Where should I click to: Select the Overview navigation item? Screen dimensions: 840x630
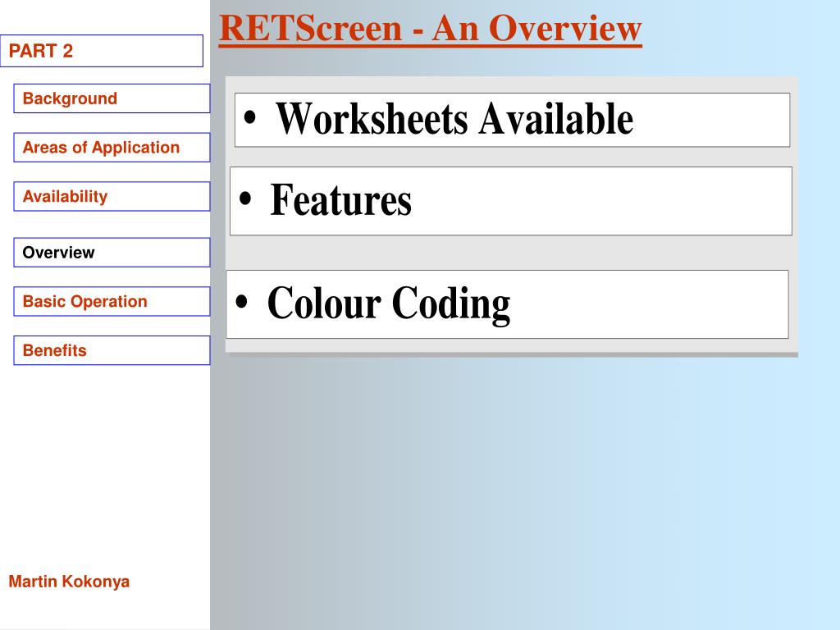pos(112,253)
